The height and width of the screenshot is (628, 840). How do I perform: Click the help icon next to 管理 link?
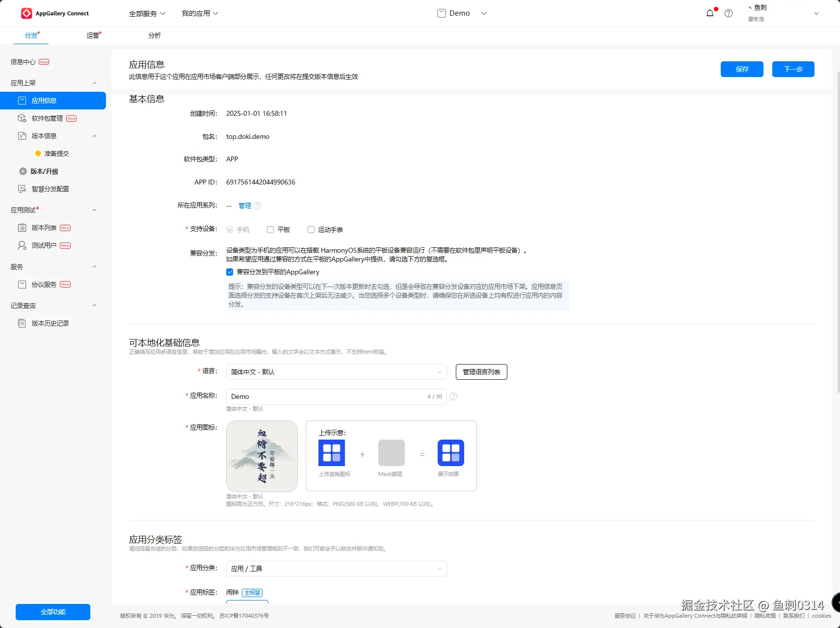pyautogui.click(x=258, y=206)
